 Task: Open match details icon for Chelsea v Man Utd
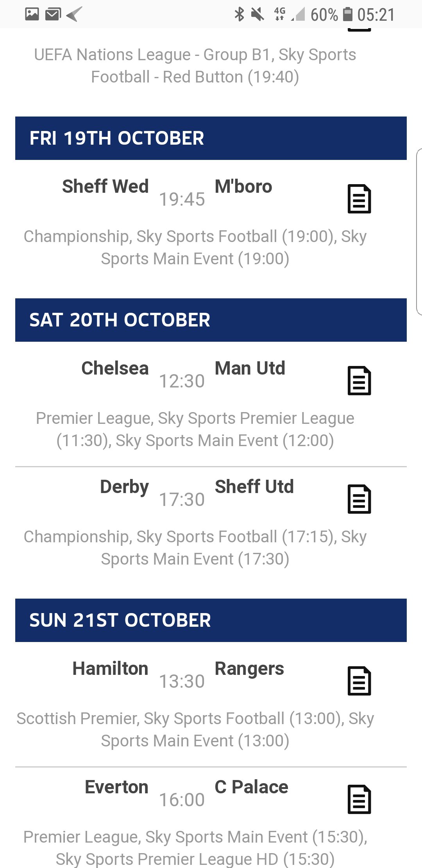coord(359,380)
